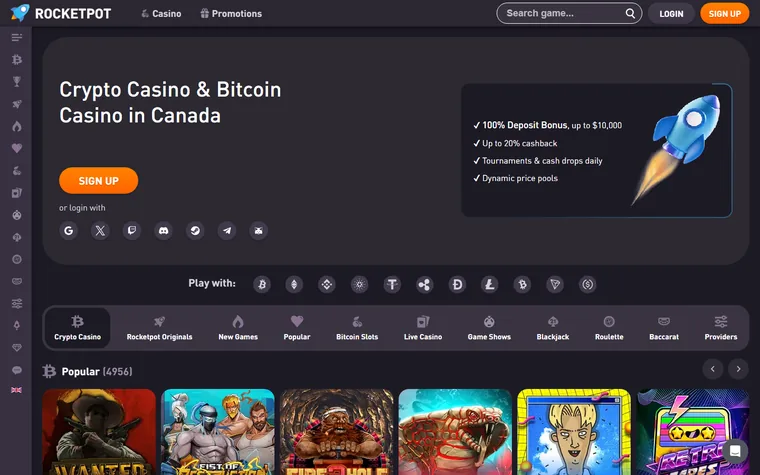
Task: Show previous Popular games with left arrow
Action: point(712,369)
